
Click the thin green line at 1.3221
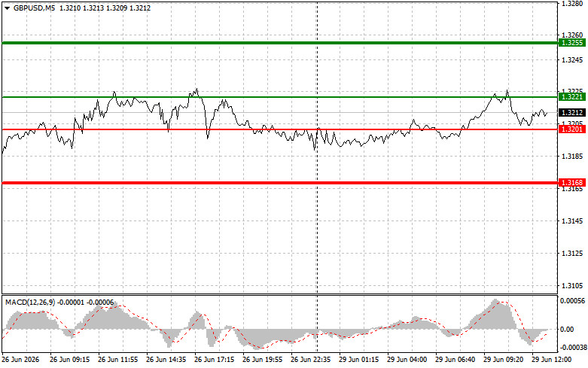click(280, 97)
